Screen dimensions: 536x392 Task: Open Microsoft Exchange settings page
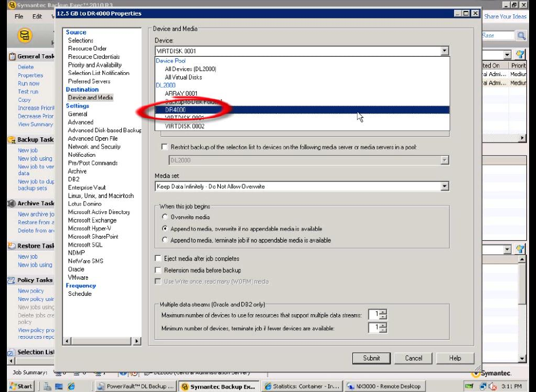(92, 220)
